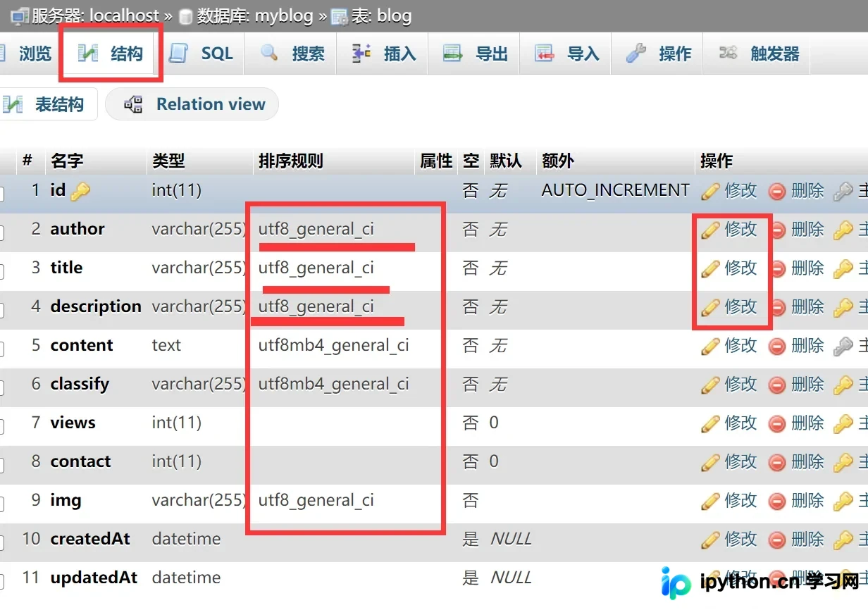
Task: Click the primary key icon in createdAt row
Action: click(843, 540)
